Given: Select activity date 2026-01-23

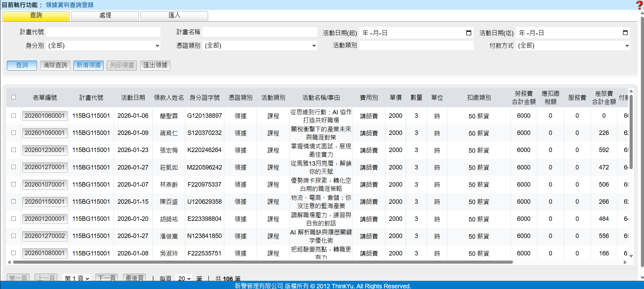Looking at the screenshot, I should (x=133, y=150).
